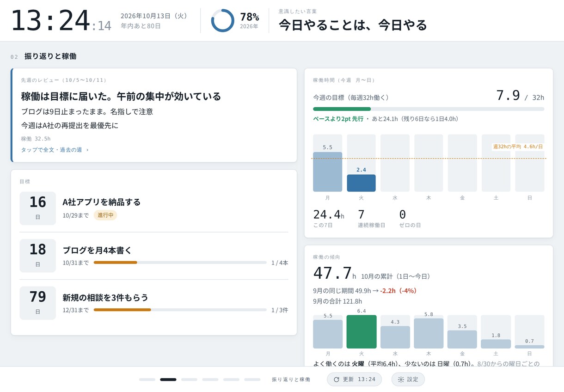Switch to the fourth page indicator
This screenshot has width=564, height=392.
pos(210,380)
